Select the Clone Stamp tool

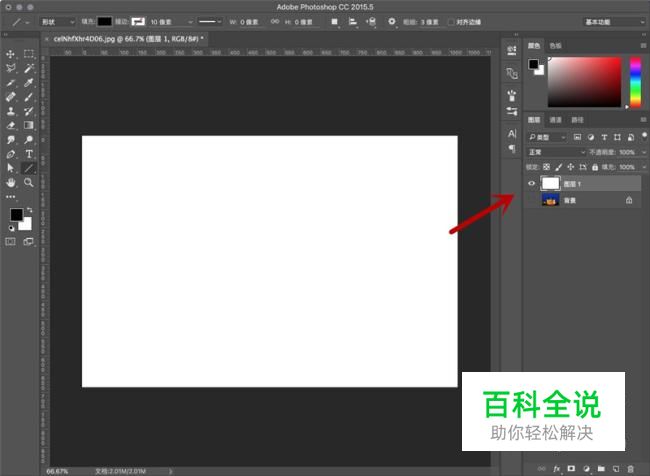click(x=11, y=111)
